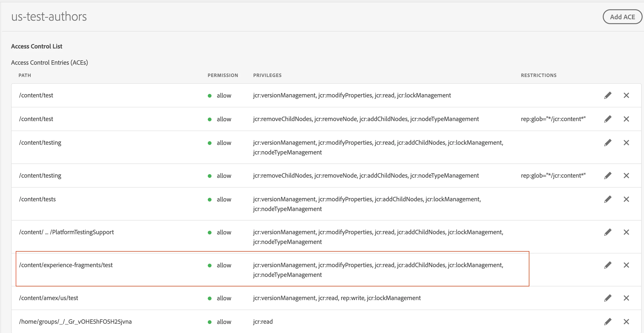
Task: Click the Add ACE button
Action: [x=622, y=17]
